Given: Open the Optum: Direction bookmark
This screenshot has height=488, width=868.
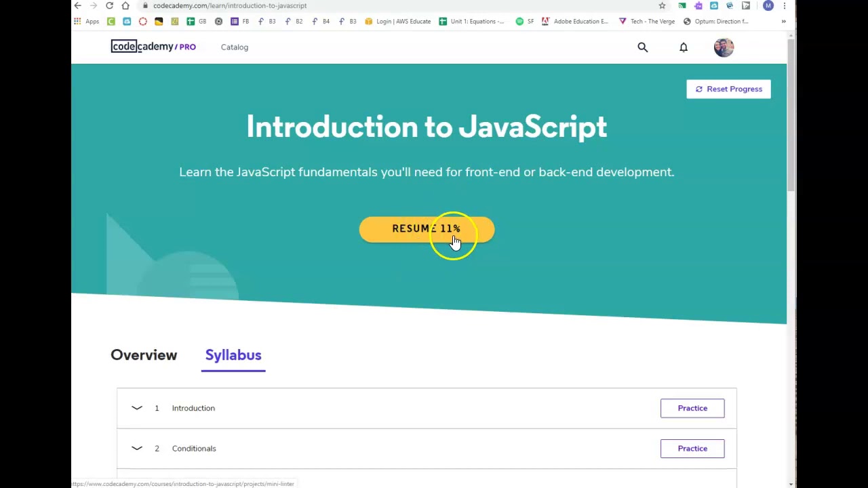Looking at the screenshot, I should point(716,21).
